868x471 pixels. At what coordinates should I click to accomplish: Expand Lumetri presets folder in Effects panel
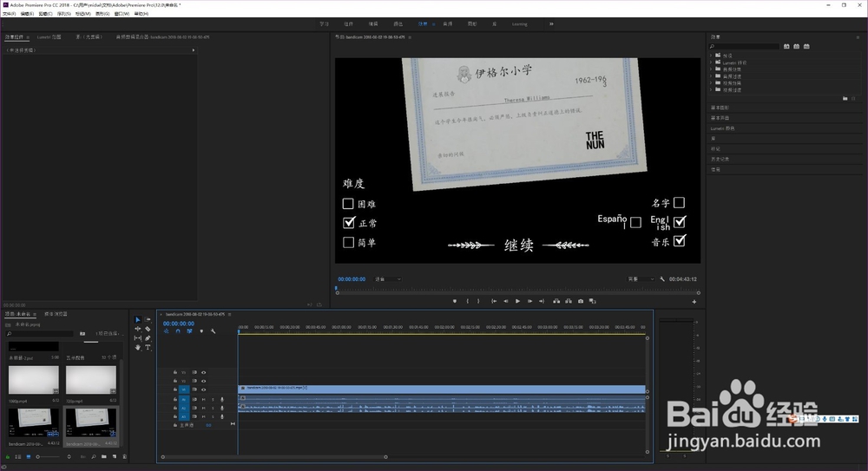click(712, 62)
